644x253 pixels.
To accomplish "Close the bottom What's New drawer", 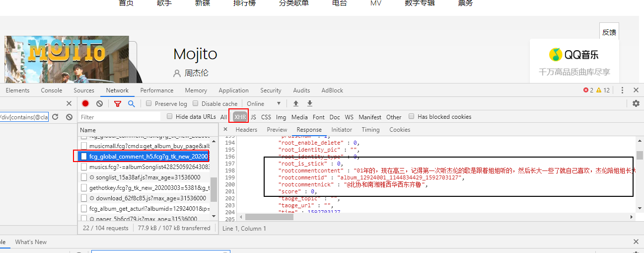I will pos(636,242).
